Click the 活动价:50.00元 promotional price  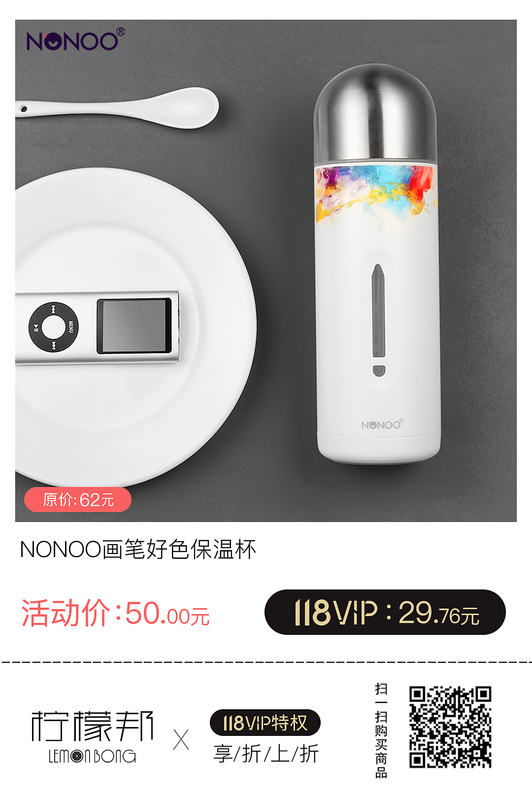coord(115,613)
